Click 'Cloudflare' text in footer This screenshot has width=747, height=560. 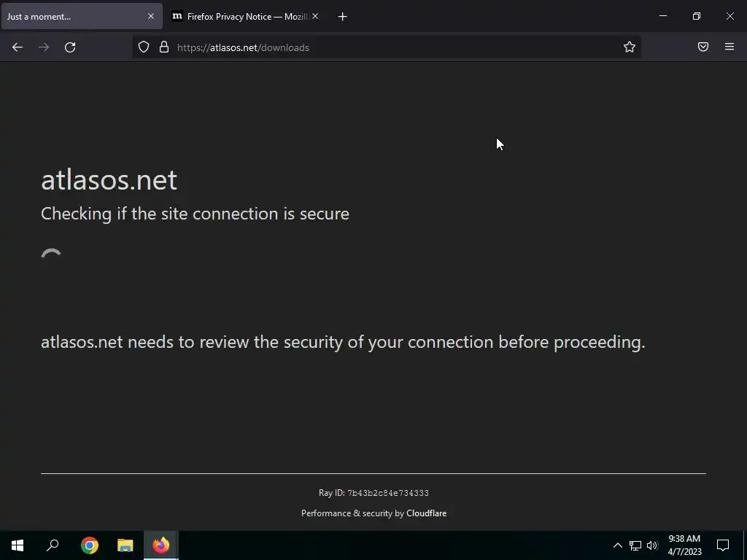pyautogui.click(x=426, y=513)
